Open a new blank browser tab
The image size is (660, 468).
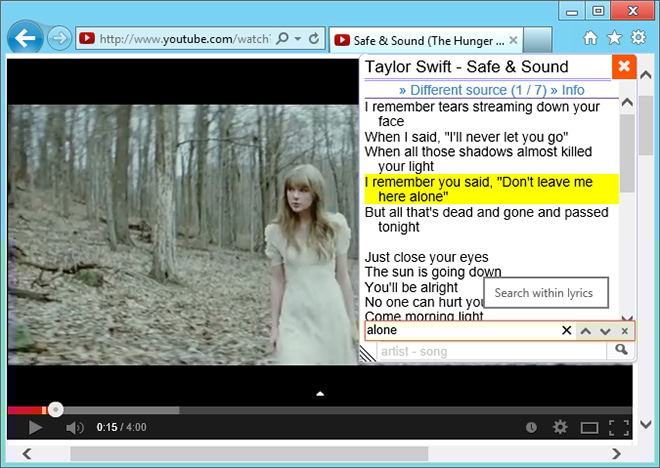click(538, 40)
